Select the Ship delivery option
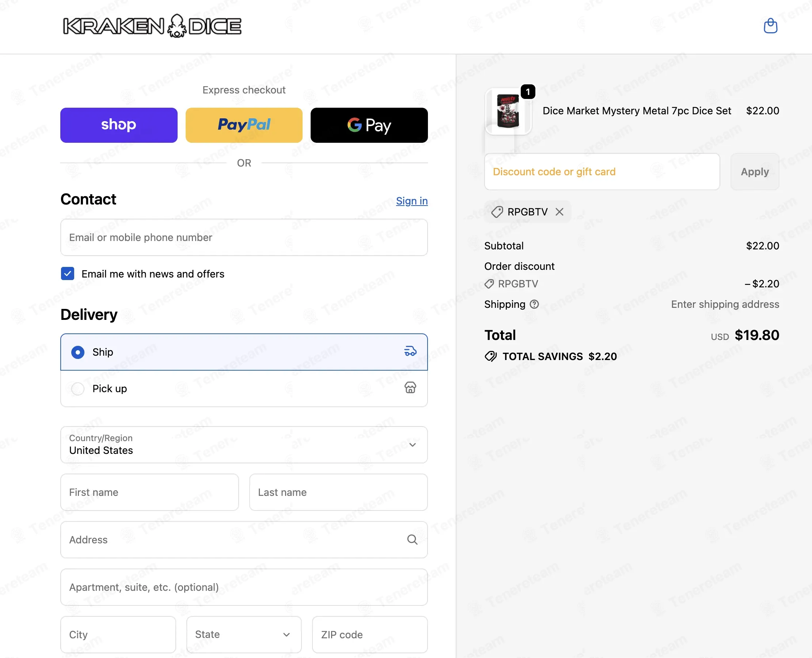 244,352
